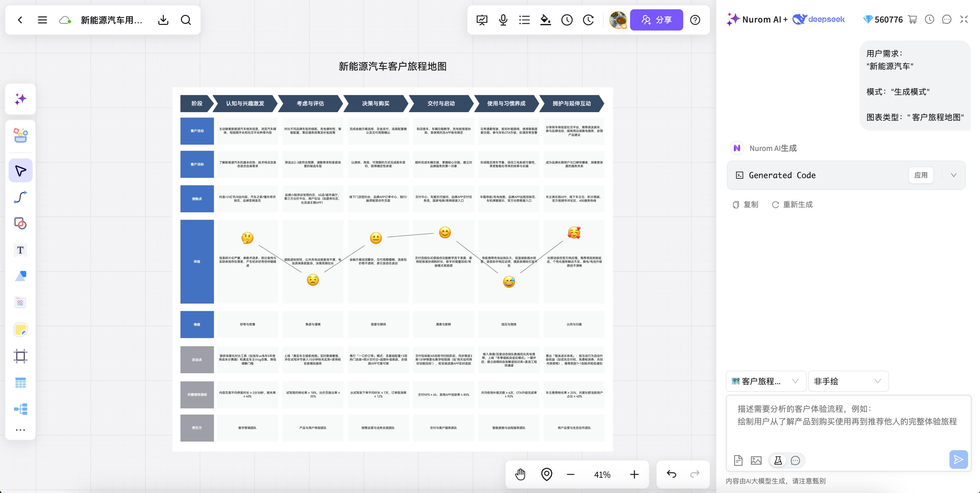This screenshot has width=980, height=493.
Task: Open the shopping cart icon in AI panel
Action: pos(912,19)
